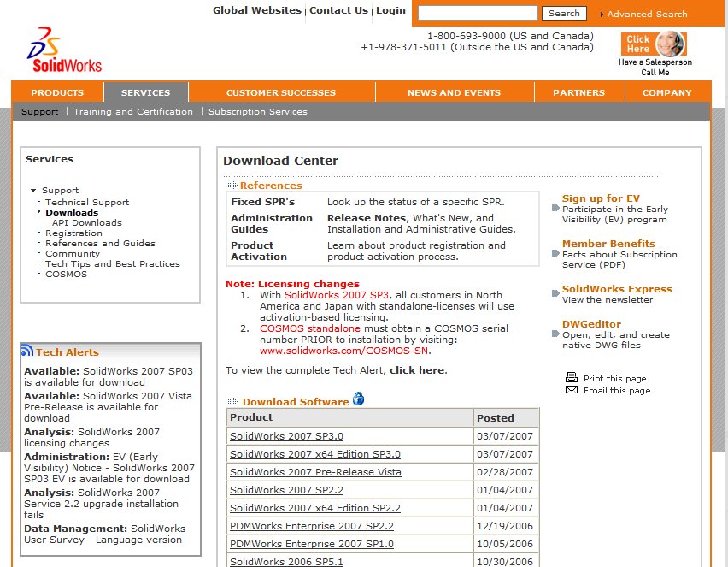Open Technical Support in the sidebar
This screenshot has height=567, width=728.
(87, 202)
